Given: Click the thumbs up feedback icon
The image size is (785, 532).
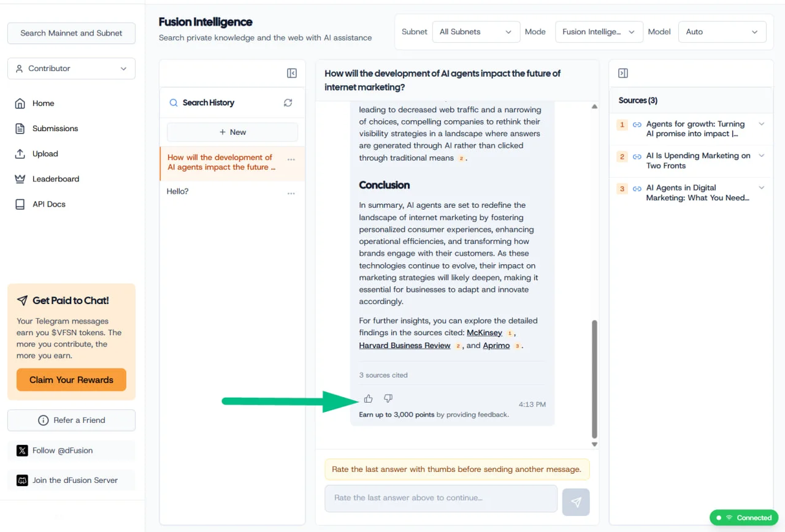Looking at the screenshot, I should click(368, 399).
